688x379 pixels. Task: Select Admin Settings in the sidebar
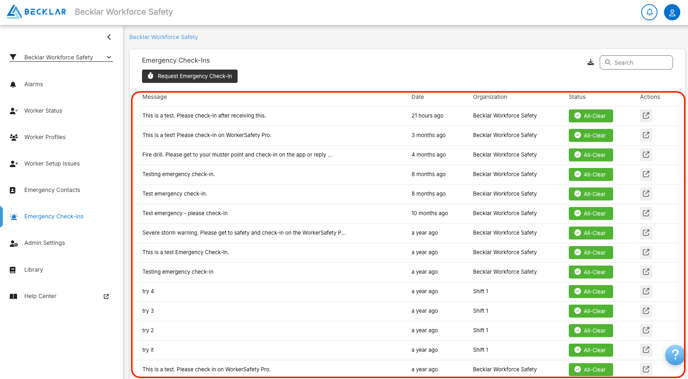click(44, 243)
